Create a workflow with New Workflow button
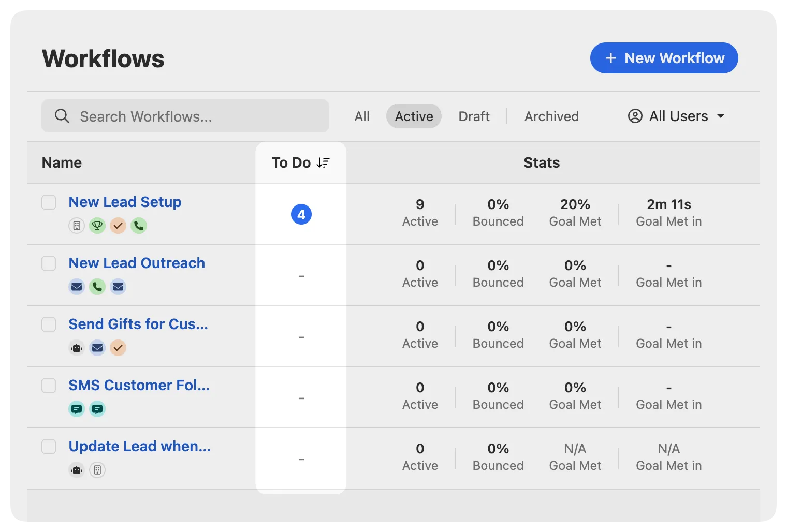This screenshot has height=532, width=787. pos(664,58)
